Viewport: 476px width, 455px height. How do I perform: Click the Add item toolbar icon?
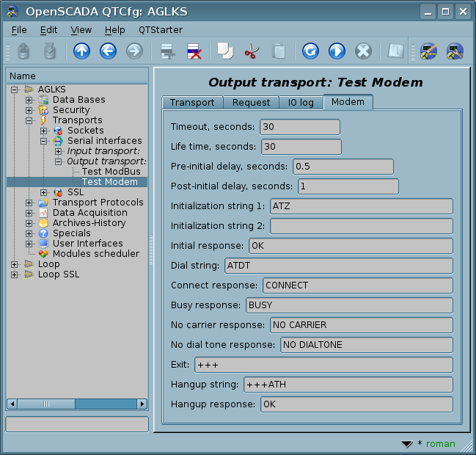pyautogui.click(x=168, y=51)
